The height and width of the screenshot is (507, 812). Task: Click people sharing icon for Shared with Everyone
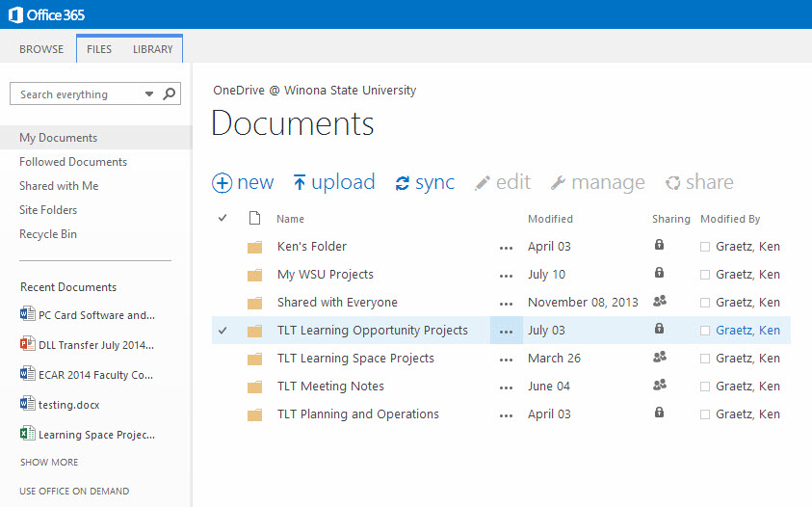click(659, 302)
